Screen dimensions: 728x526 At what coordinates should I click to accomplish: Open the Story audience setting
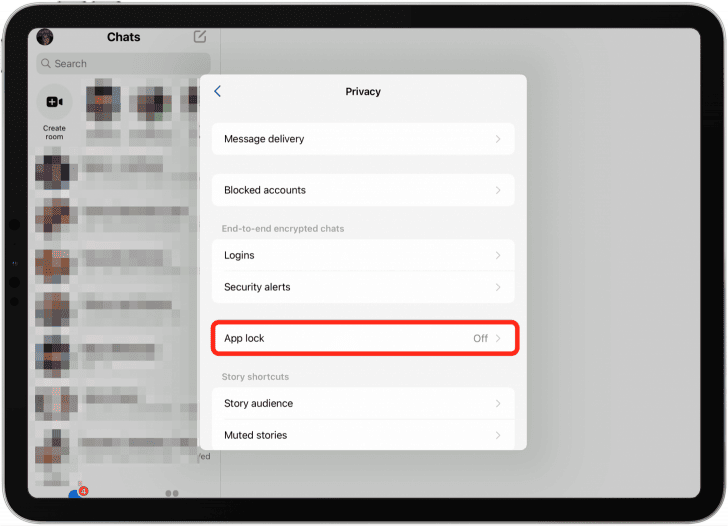point(363,403)
